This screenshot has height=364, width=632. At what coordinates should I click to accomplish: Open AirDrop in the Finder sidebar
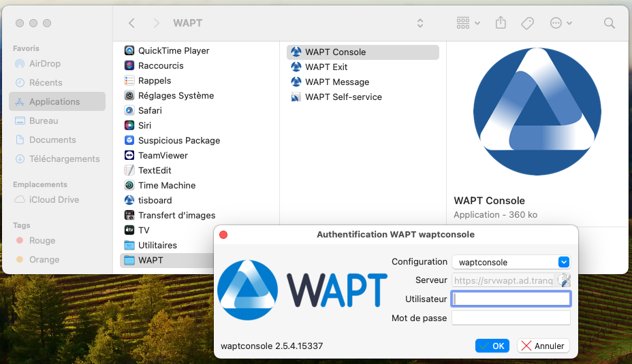click(57, 64)
